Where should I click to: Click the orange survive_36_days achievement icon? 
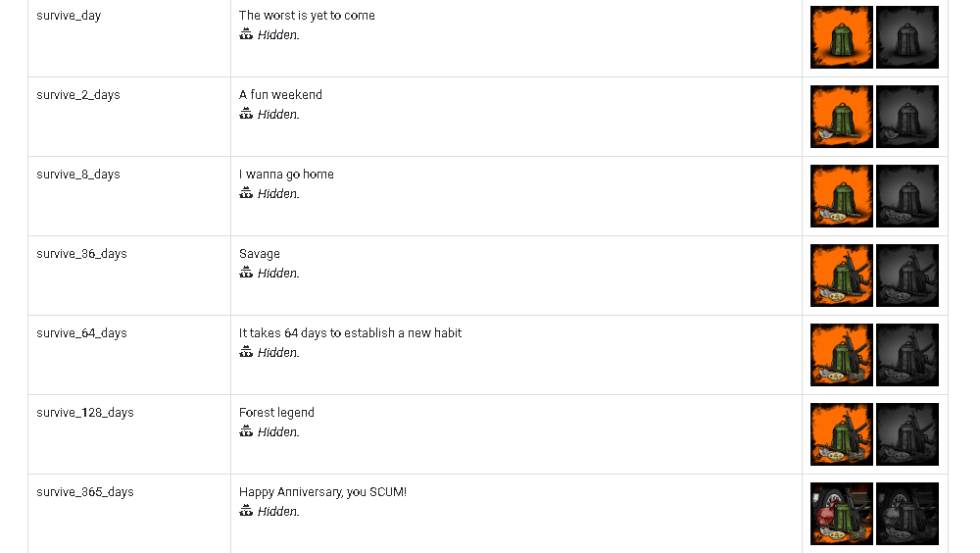pyautogui.click(x=841, y=276)
